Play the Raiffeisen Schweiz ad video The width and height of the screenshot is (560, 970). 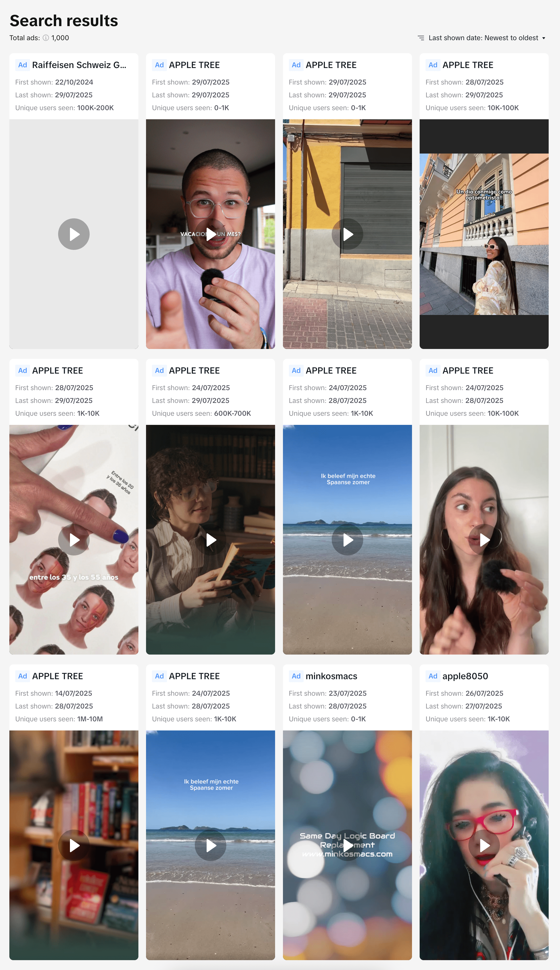74,234
